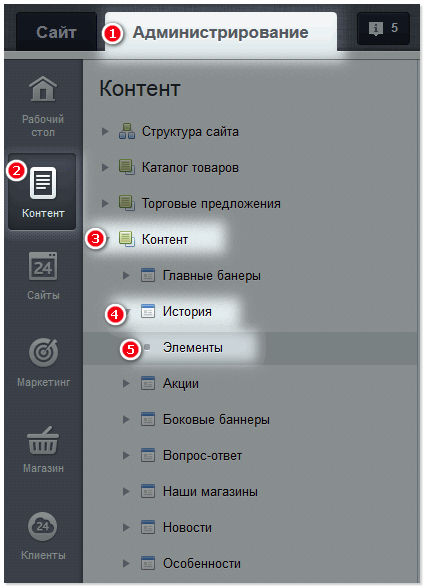Expand the Структура сайта node
The width and height of the screenshot is (425, 588).
tap(105, 132)
